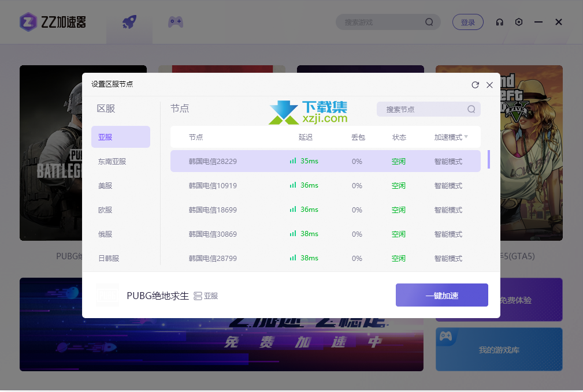Viewport: 583px width, 392px height.
Task: Click signal bars icon for 韩国电信30869
Action: click(293, 234)
